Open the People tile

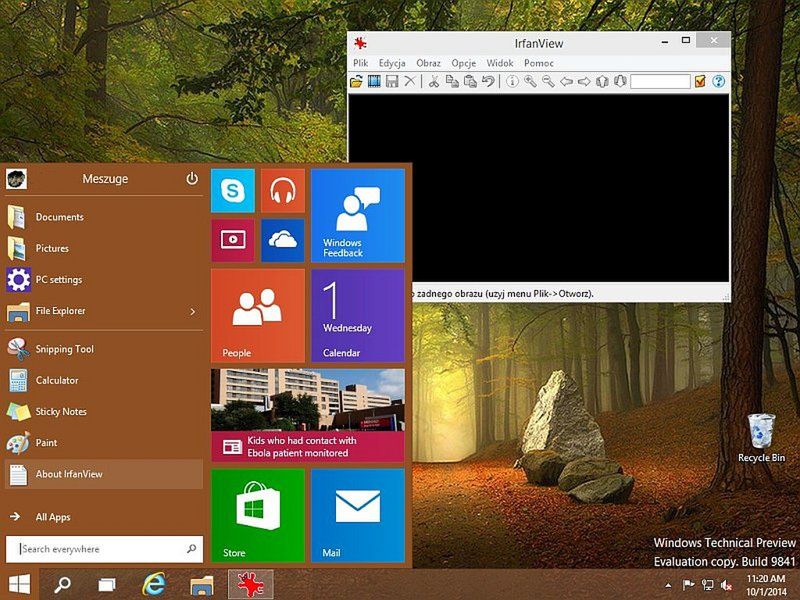point(258,315)
